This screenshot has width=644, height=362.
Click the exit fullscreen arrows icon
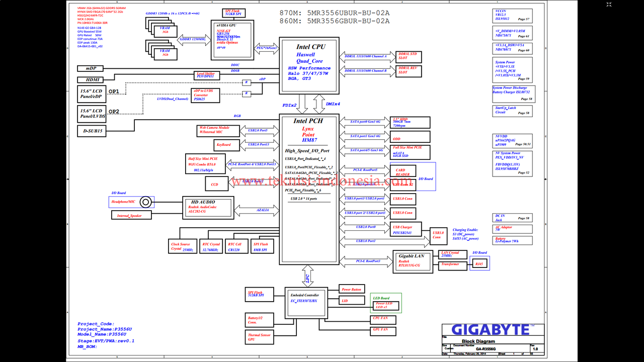tap(609, 5)
